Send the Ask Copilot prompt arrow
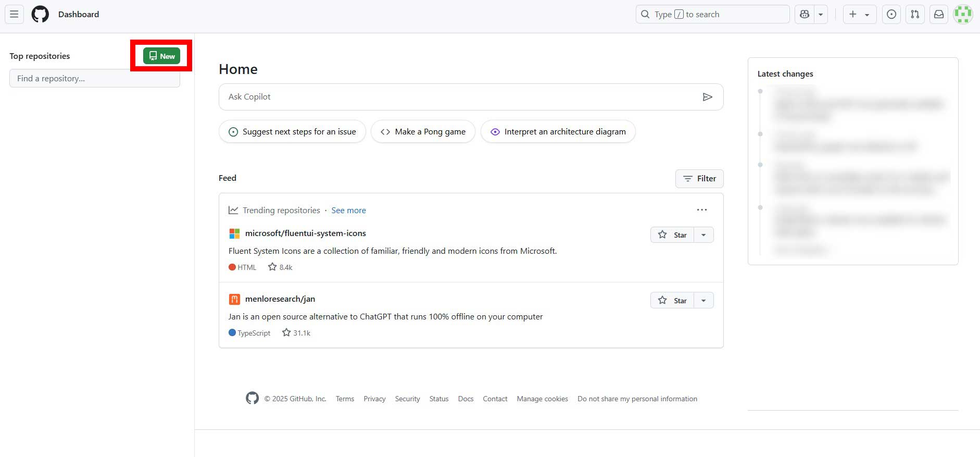The height and width of the screenshot is (457, 980). 707,97
